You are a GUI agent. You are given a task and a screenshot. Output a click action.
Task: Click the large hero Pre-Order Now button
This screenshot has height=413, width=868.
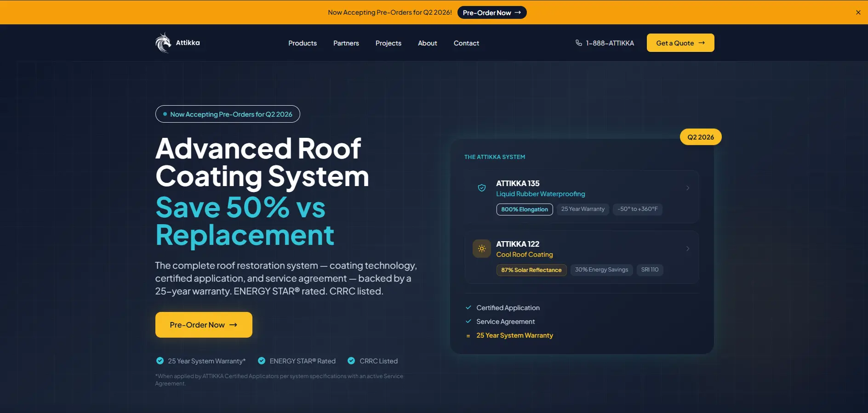click(204, 325)
